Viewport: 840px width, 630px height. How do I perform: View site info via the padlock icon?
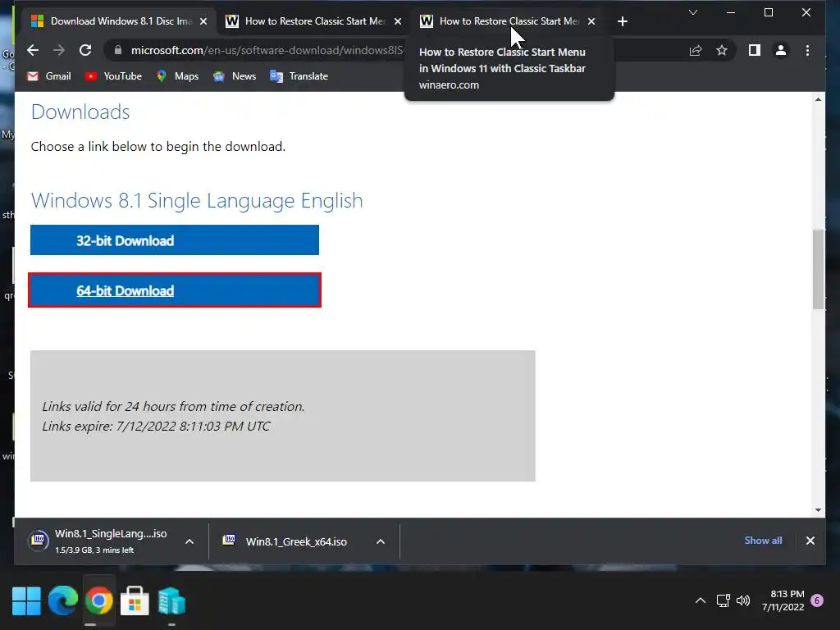(118, 50)
